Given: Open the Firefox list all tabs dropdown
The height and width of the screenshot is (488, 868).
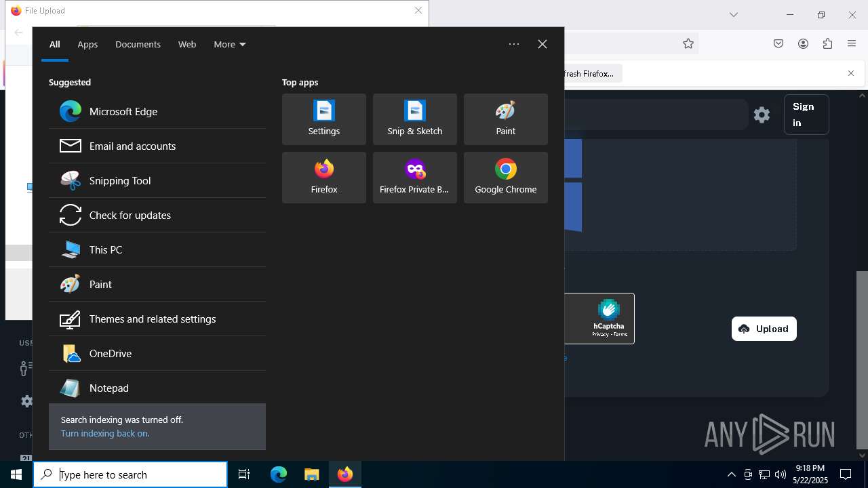Looking at the screenshot, I should (x=733, y=14).
